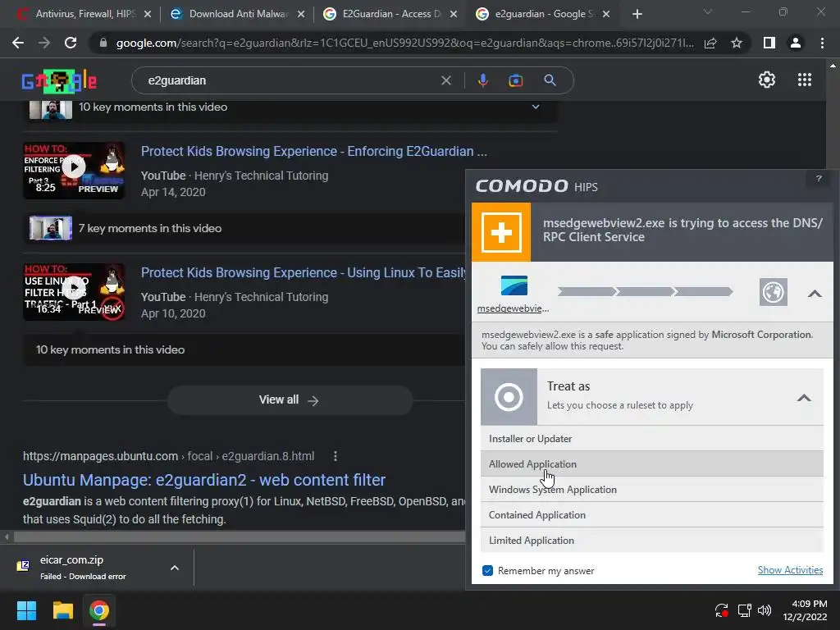Click the orange plus alert icon in Comodo
Viewport: 840px width, 630px height.
(x=501, y=232)
